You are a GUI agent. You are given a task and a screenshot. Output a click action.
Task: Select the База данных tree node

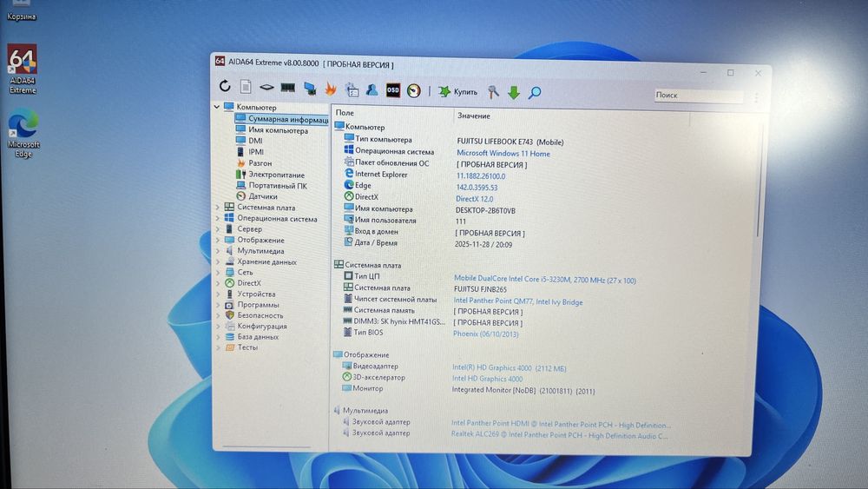[252, 337]
